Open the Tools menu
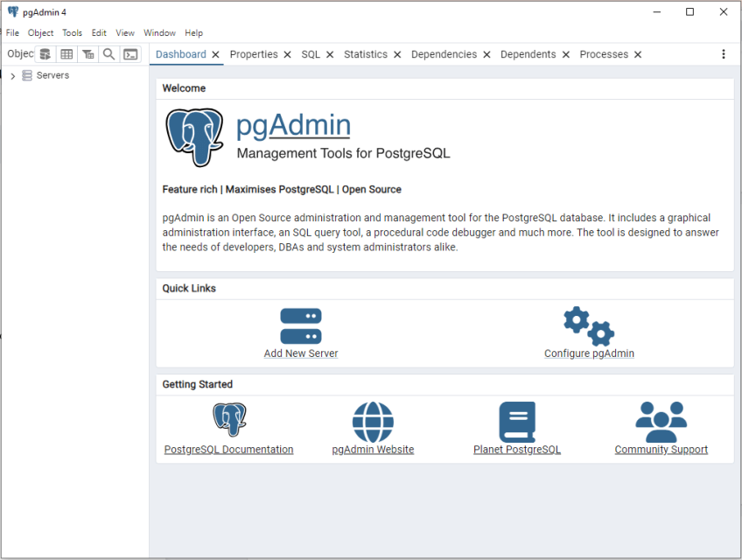The width and height of the screenshot is (742, 560). coord(72,32)
